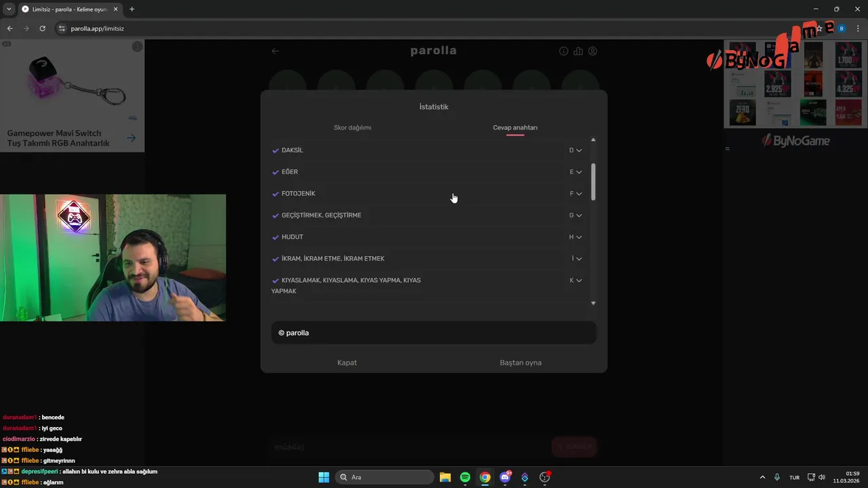
Task: Open the tab search dropdown in Chrome
Action: pyautogui.click(x=9, y=9)
